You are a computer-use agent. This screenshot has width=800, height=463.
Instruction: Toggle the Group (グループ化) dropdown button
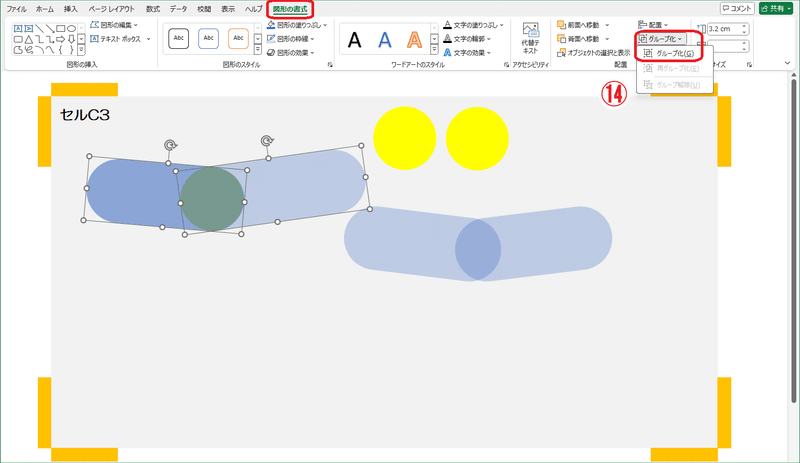pos(661,39)
